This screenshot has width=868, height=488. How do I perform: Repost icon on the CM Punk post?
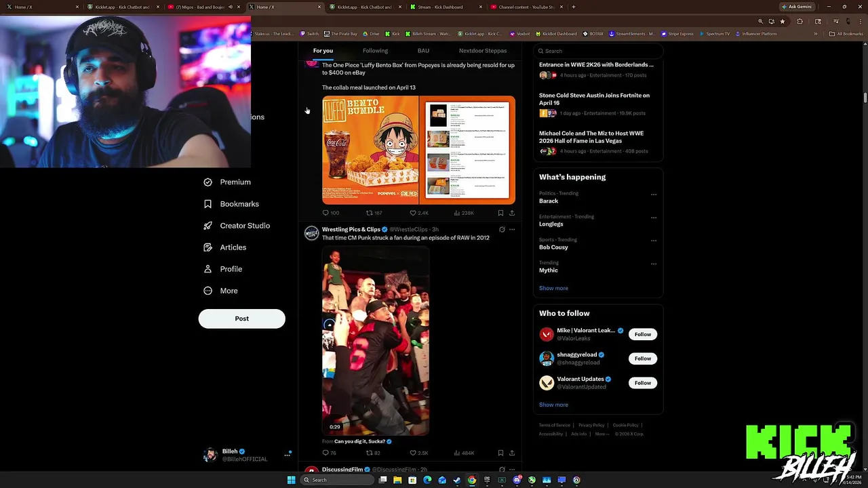[x=370, y=453]
